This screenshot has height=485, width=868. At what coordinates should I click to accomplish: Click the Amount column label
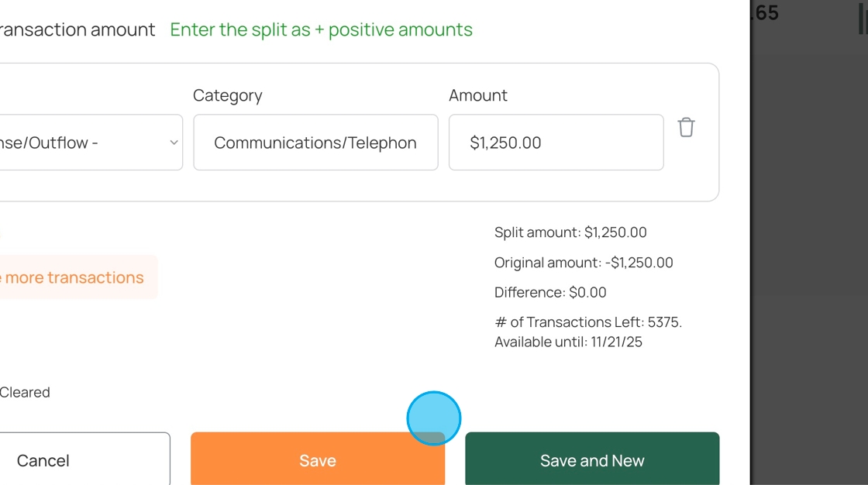click(x=477, y=95)
